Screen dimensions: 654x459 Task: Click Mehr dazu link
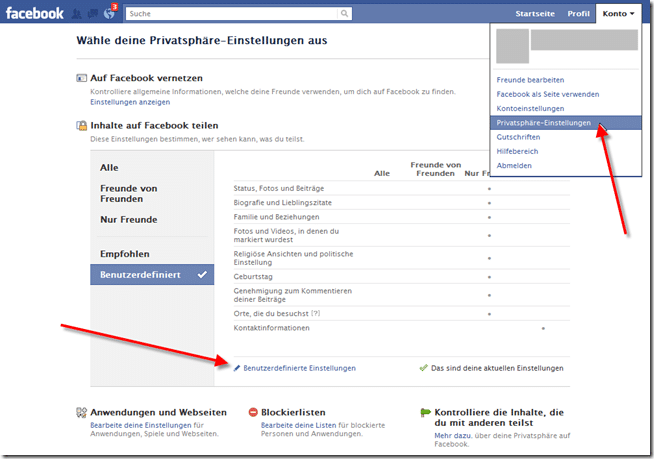coord(453,436)
